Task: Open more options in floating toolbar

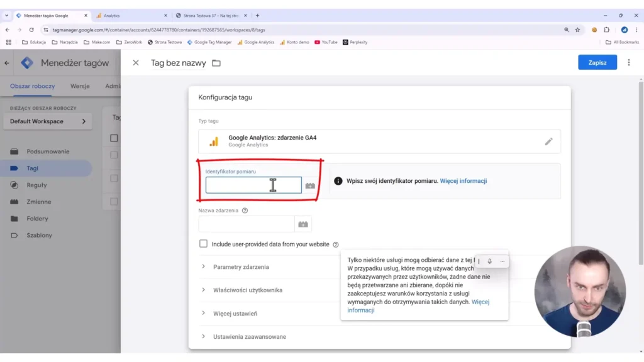Action: (502, 261)
